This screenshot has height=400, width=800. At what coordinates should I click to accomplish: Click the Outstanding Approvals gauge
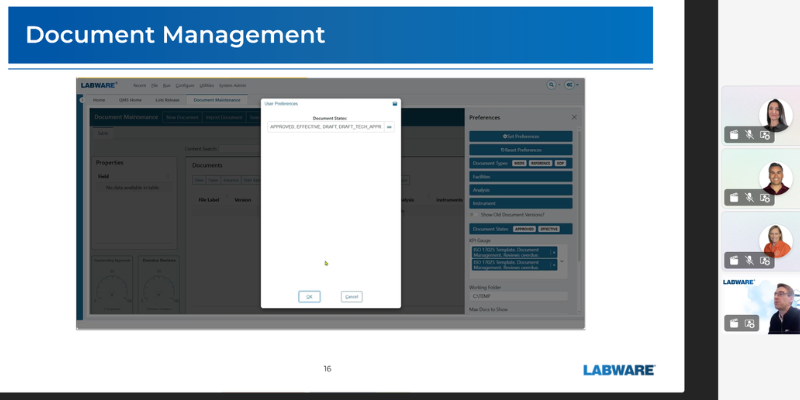point(112,284)
